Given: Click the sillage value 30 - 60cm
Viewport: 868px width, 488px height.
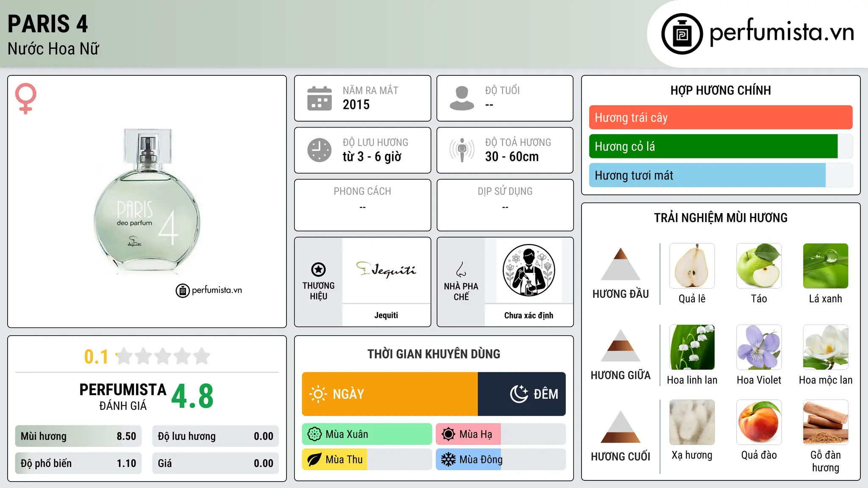Looking at the screenshot, I should [x=512, y=157].
